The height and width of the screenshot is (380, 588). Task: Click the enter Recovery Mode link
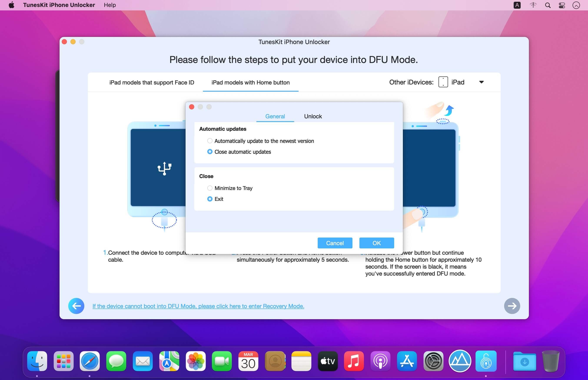(198, 306)
